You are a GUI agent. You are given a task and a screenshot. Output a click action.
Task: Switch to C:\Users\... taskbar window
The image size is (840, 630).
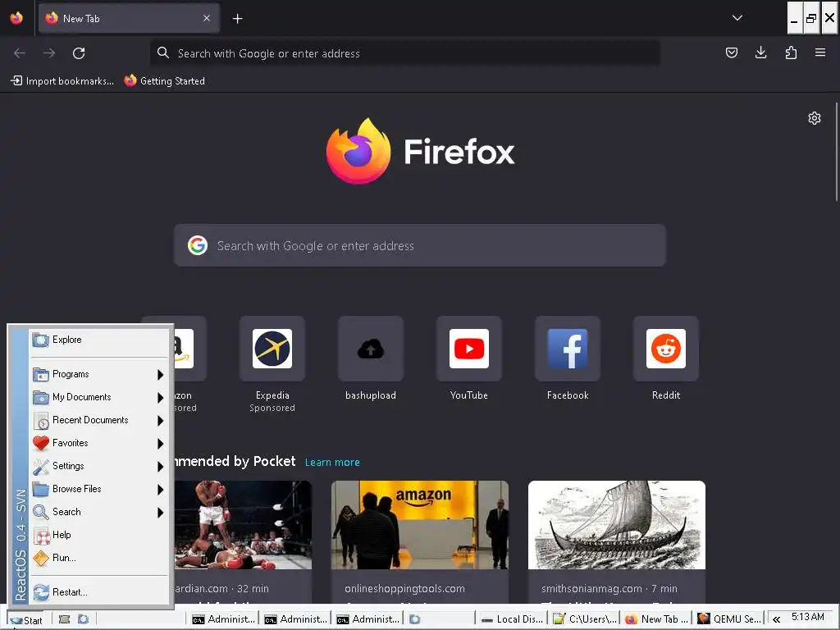[585, 619]
